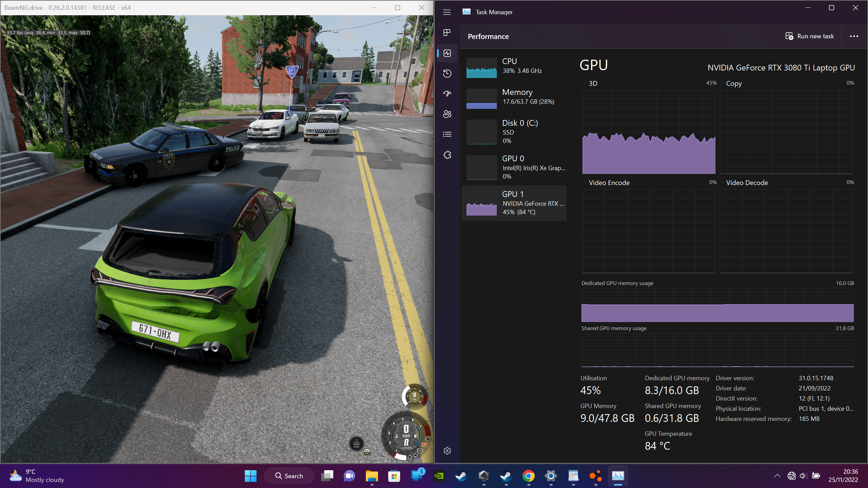868x488 pixels.
Task: Open Startup apps page icon
Action: click(447, 94)
